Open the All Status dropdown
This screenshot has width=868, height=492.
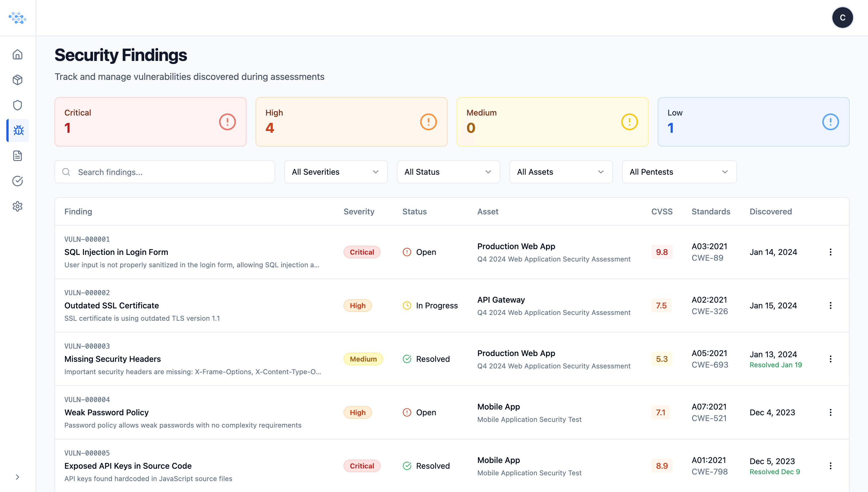(448, 172)
